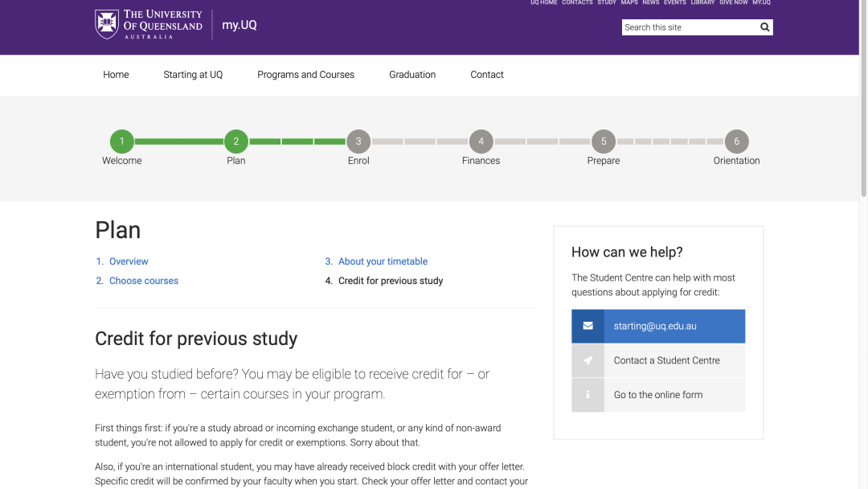The height and width of the screenshot is (489, 868).
Task: Open EVENTS in the top bar
Action: [x=675, y=2]
